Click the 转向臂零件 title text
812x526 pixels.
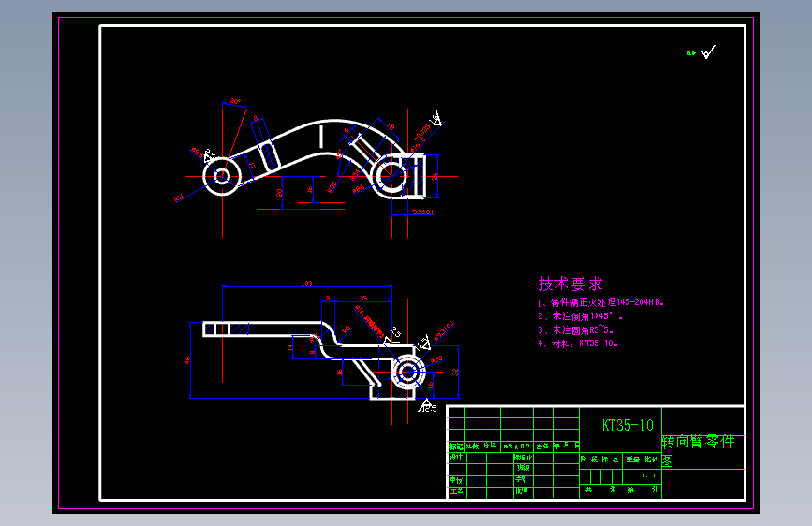coord(698,442)
